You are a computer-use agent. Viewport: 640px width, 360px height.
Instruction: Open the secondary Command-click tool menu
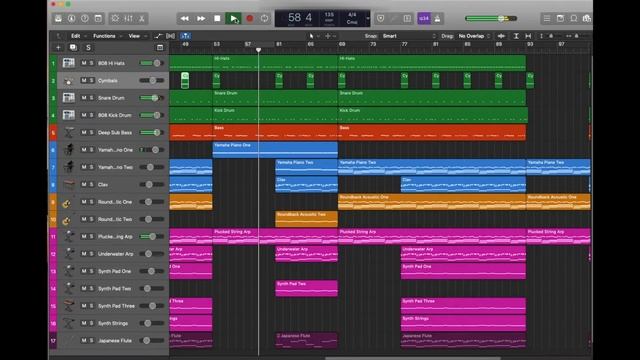pos(330,36)
